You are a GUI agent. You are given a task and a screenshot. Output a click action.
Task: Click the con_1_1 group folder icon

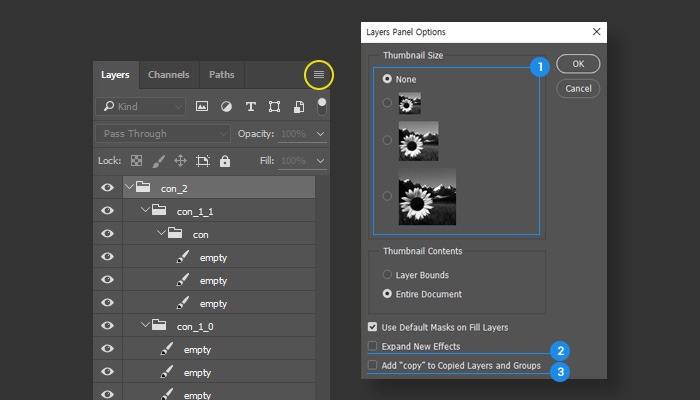point(159,210)
